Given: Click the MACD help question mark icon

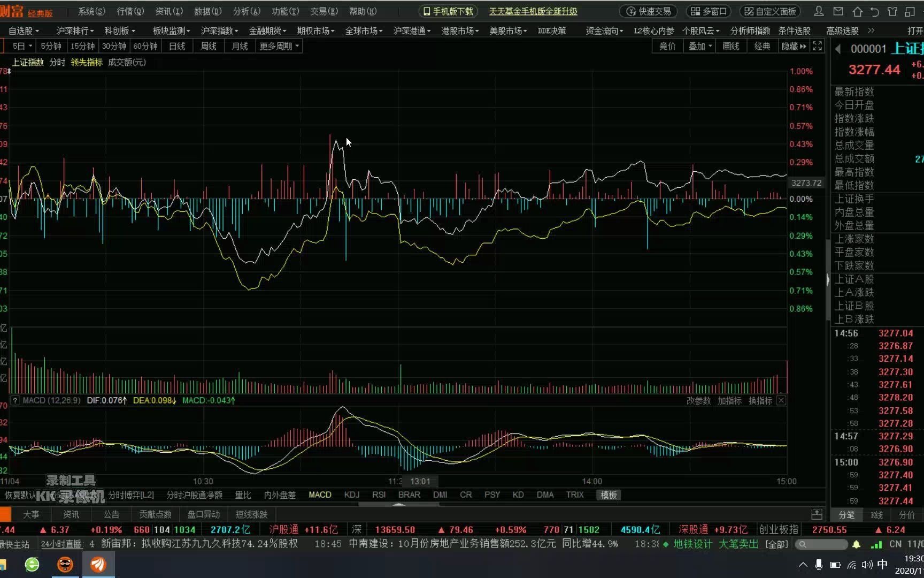Looking at the screenshot, I should pyautogui.click(x=15, y=400).
